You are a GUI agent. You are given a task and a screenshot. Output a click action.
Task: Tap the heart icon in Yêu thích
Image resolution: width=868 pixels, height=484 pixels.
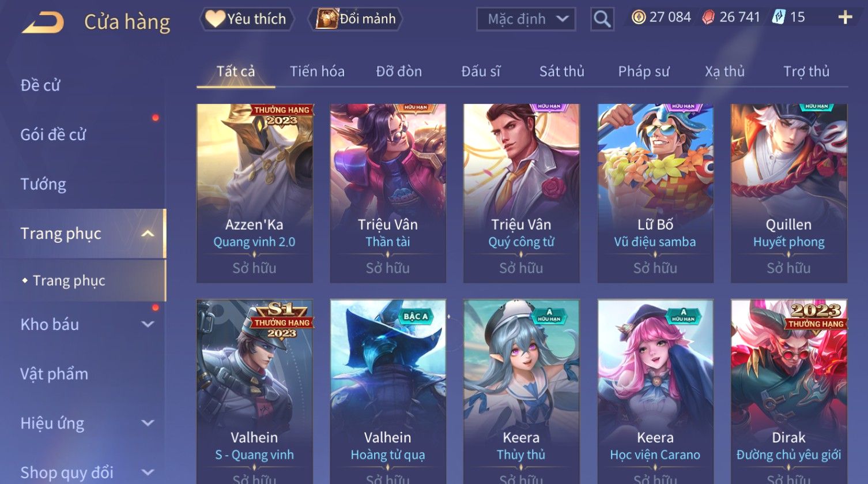pos(215,19)
